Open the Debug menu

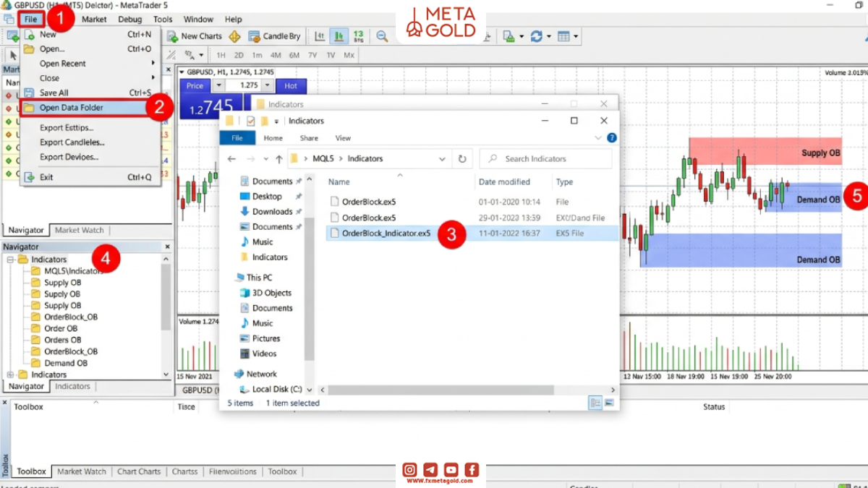129,20
